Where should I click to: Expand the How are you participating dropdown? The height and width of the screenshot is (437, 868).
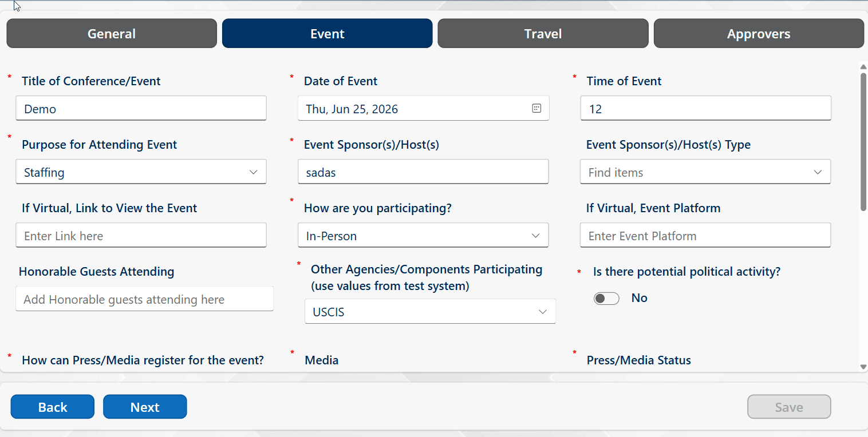click(423, 236)
